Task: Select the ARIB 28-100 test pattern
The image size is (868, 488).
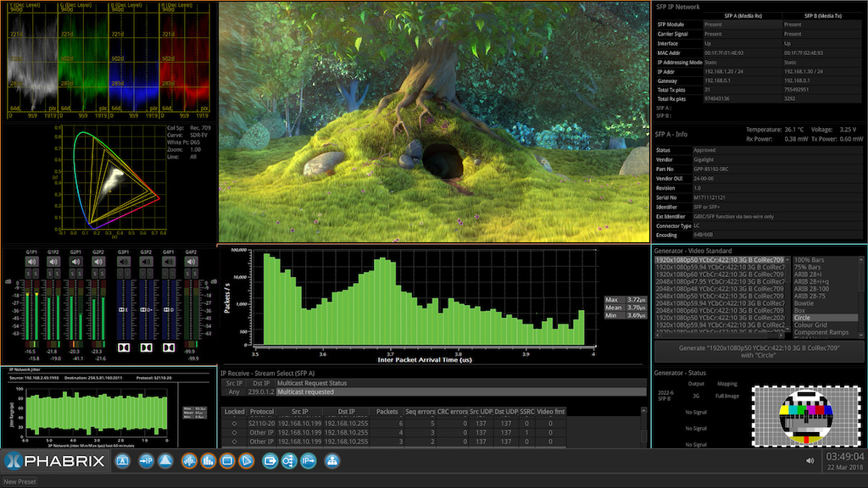Action: point(811,289)
